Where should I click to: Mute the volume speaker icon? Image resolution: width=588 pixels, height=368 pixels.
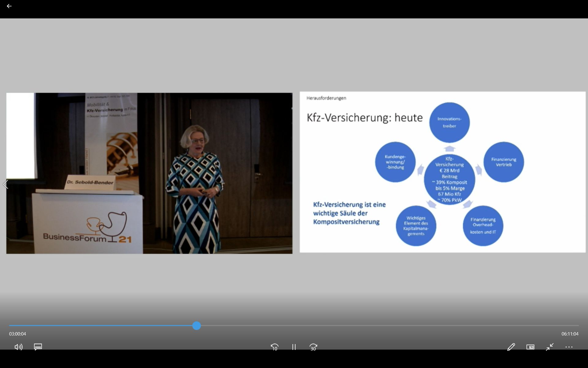(18, 347)
